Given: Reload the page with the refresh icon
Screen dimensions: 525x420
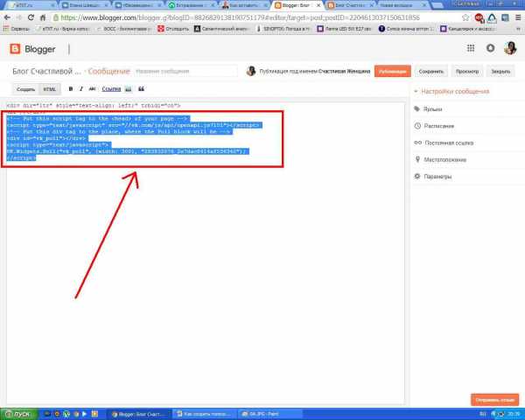Looking at the screenshot, I should click(x=31, y=17).
